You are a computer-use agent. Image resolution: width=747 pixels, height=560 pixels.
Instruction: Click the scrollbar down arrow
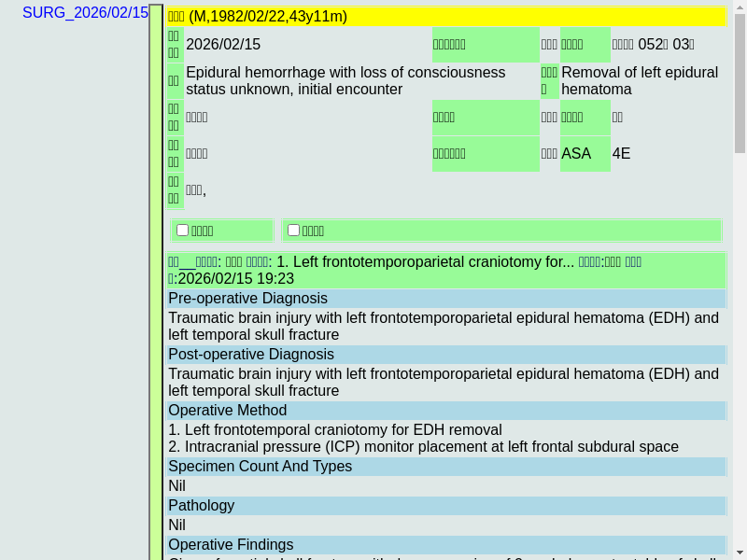point(740,552)
